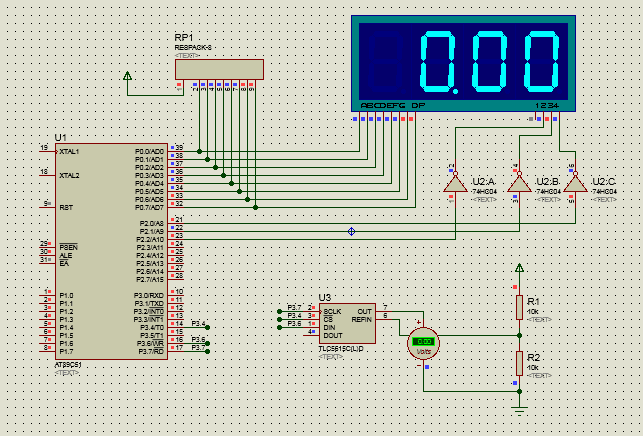Click the TLC5615C(L)D part label

tap(341, 349)
